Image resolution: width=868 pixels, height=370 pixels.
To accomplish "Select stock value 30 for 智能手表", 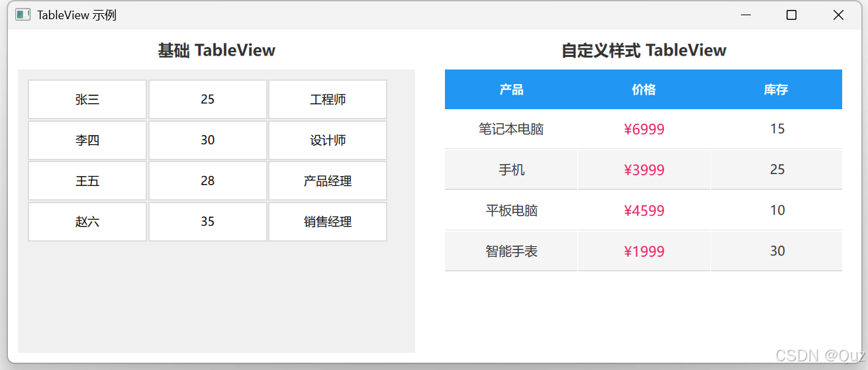I will (777, 251).
